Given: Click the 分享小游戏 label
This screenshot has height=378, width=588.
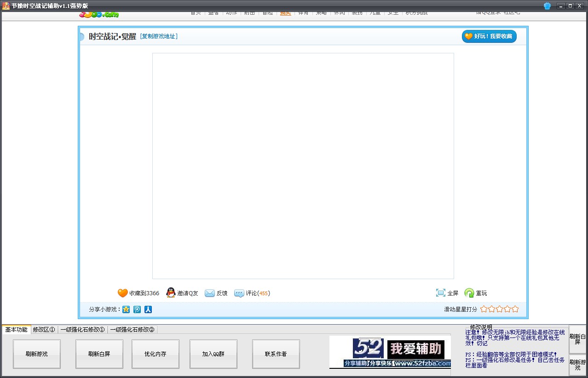Looking at the screenshot, I should [x=104, y=309].
